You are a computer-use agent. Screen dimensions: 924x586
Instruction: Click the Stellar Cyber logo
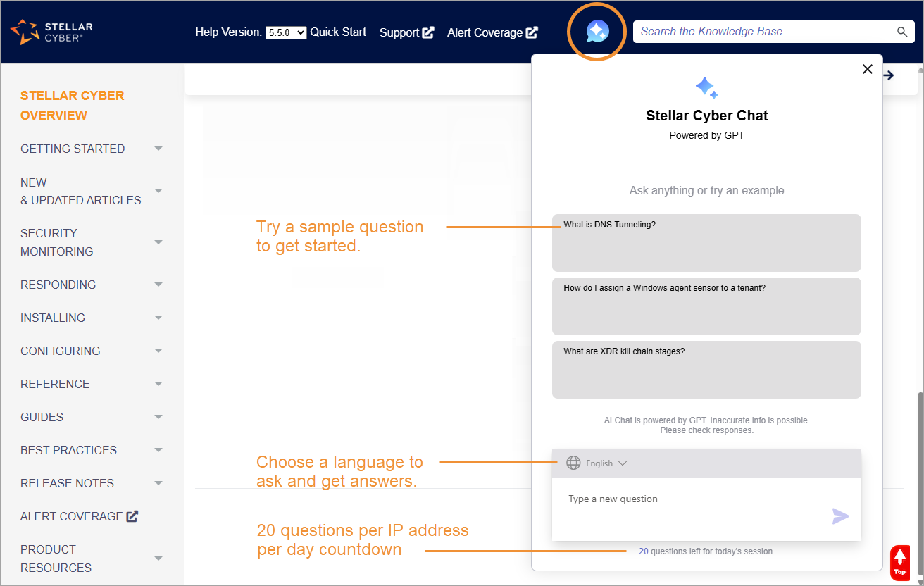(x=51, y=32)
